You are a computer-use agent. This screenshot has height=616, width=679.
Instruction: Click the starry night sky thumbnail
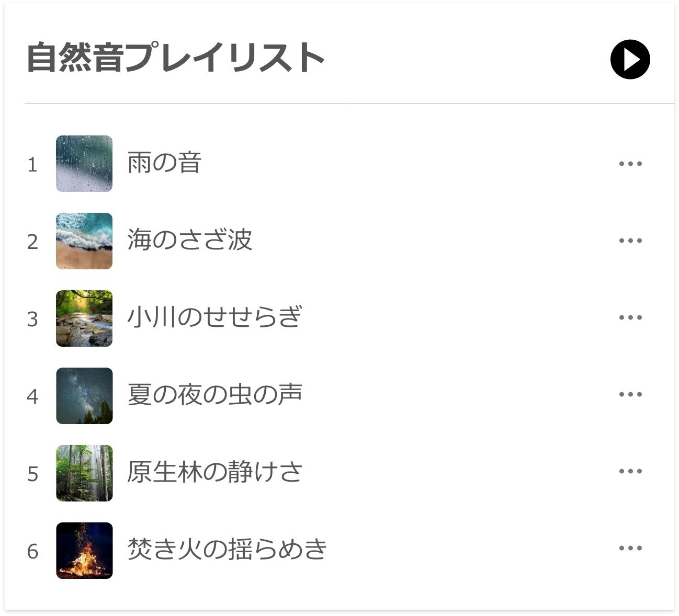pyautogui.click(x=84, y=396)
